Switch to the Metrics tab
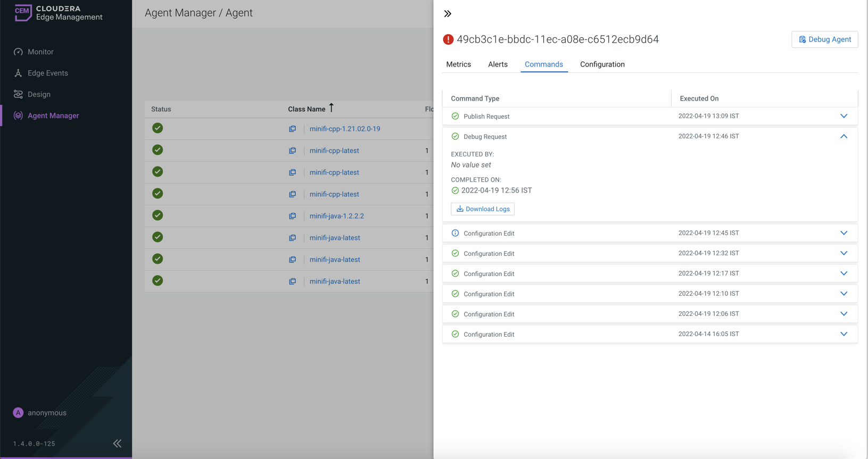 (458, 64)
